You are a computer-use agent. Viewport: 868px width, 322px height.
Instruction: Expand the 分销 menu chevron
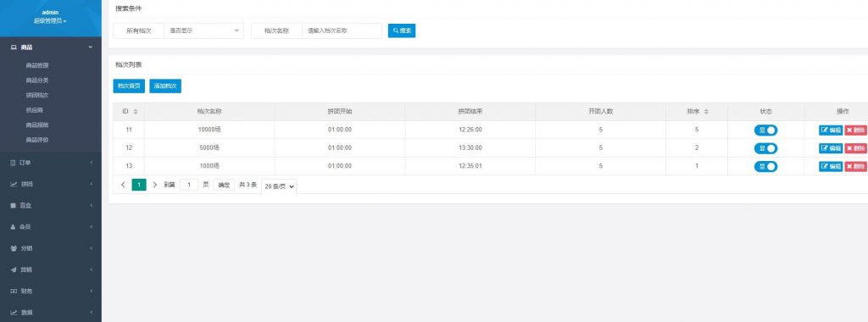[91, 248]
